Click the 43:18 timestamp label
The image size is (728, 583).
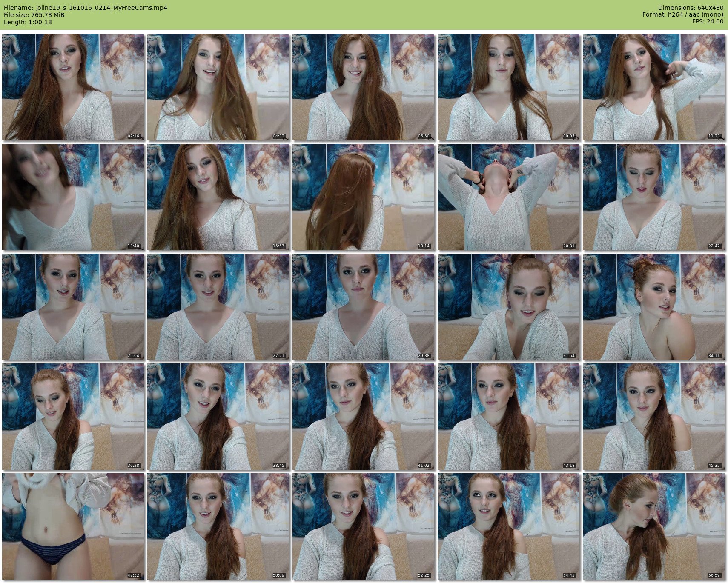[569, 466]
